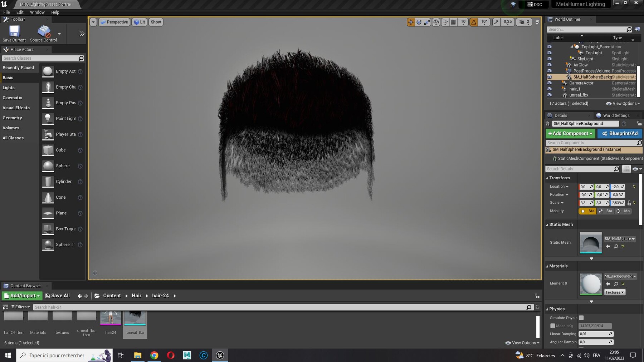Open World Outliner View Options
644x362 pixels.
pos(623,104)
